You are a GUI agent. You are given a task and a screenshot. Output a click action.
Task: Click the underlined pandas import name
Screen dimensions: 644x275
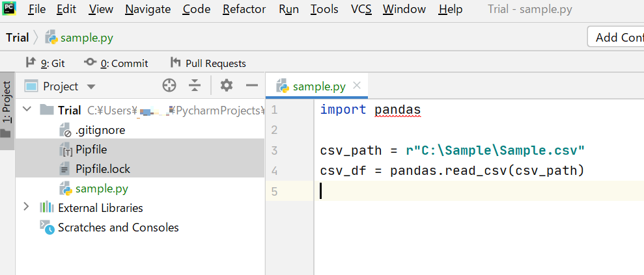(398, 110)
